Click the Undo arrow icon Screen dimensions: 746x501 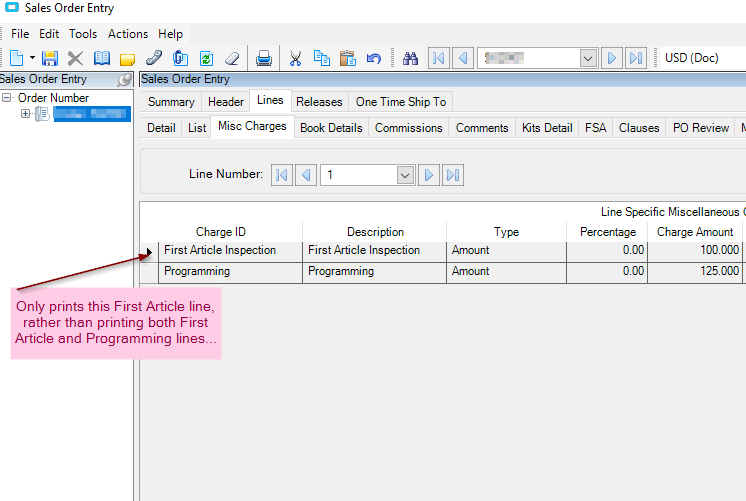pos(373,59)
